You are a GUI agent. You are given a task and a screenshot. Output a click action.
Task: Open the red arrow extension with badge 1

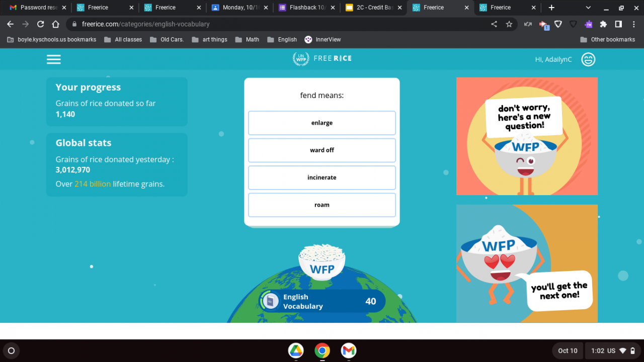pos(543,24)
